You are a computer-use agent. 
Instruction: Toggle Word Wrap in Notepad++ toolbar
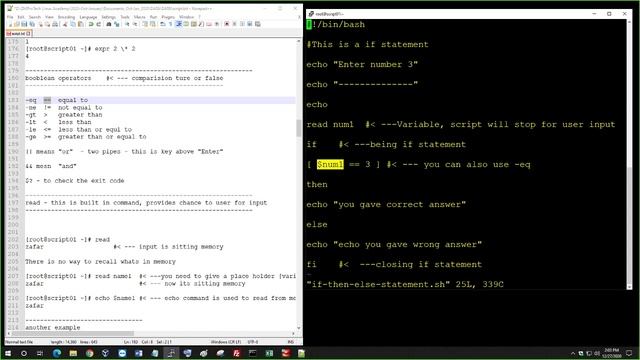point(163,24)
